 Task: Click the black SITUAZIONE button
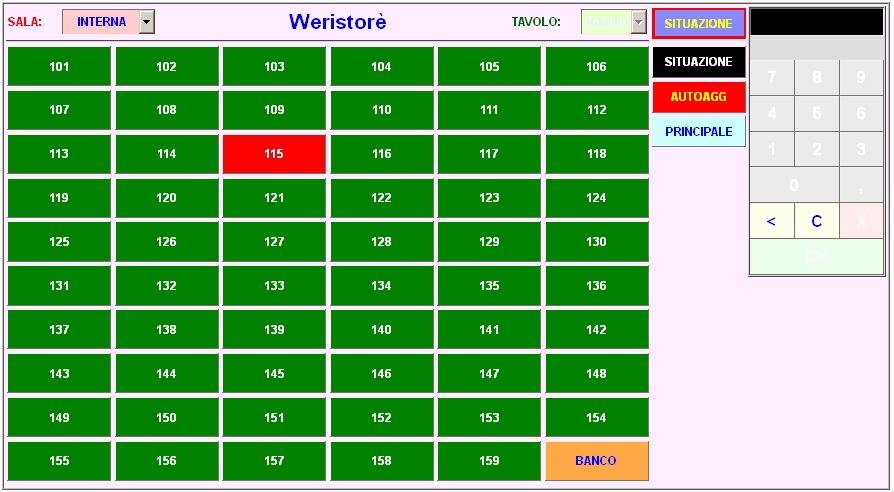tap(698, 62)
